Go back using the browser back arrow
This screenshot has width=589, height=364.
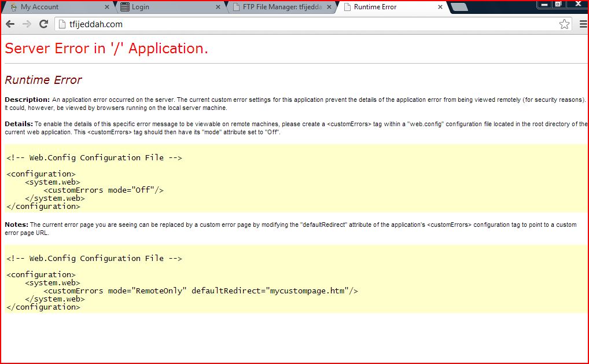point(10,24)
